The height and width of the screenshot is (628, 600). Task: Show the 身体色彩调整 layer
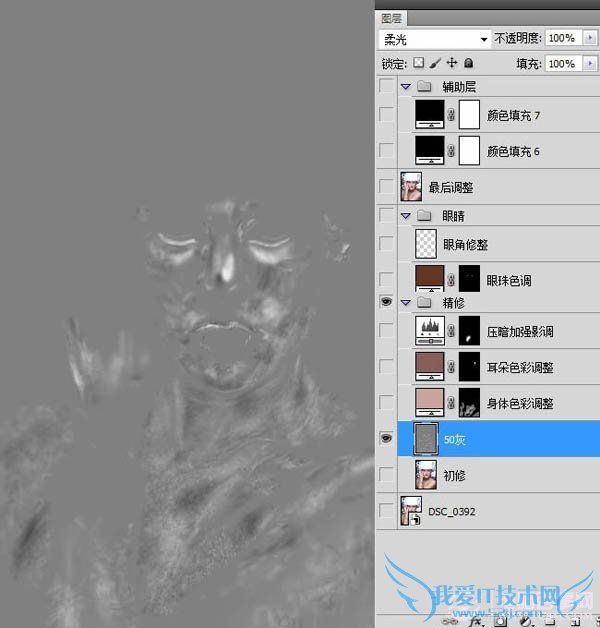[x=386, y=403]
